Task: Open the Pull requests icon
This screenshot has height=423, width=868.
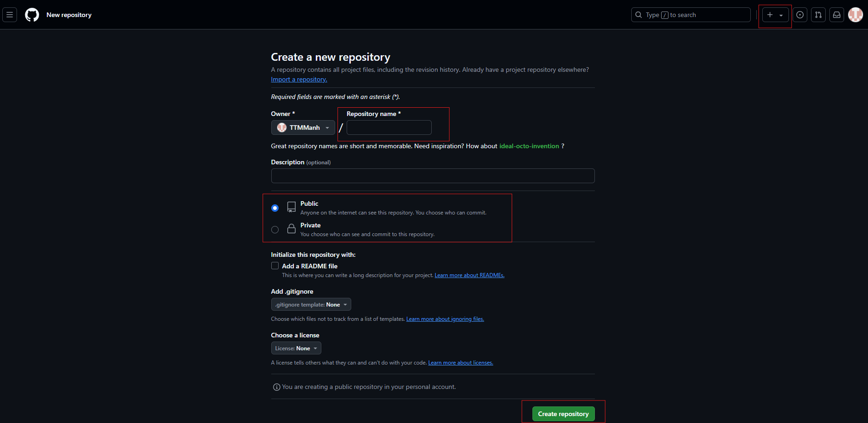Action: 818,15
